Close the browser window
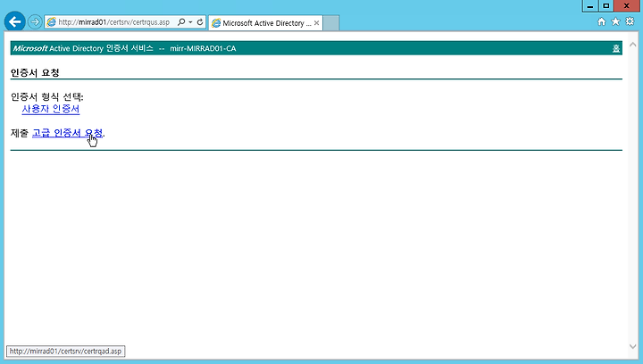Image resolution: width=643 pixels, height=364 pixels. (626, 5)
